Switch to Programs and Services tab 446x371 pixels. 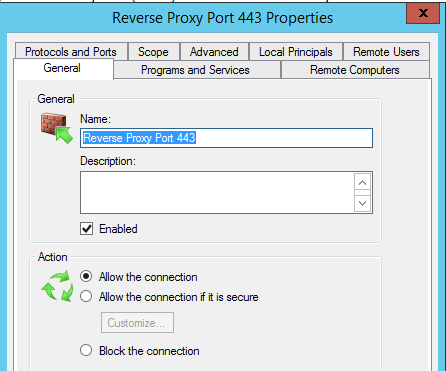(x=195, y=70)
